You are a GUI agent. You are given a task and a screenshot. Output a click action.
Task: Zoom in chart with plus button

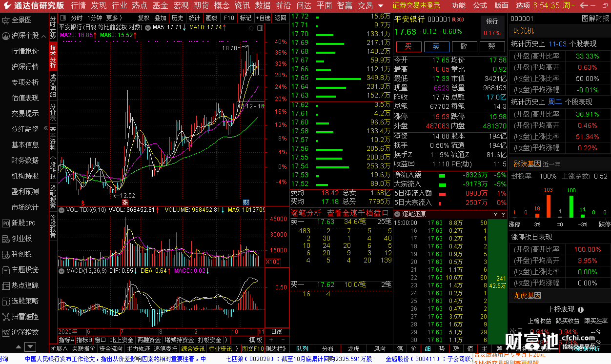click(271, 340)
